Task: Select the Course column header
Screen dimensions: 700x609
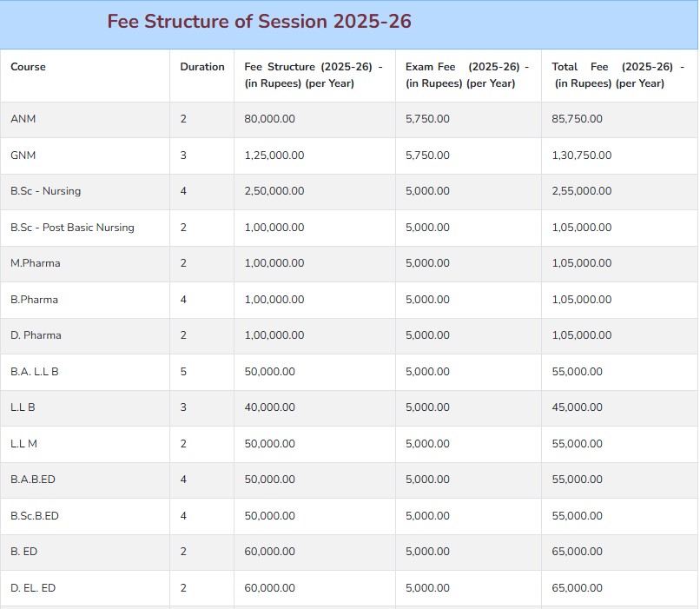Action: [x=28, y=67]
